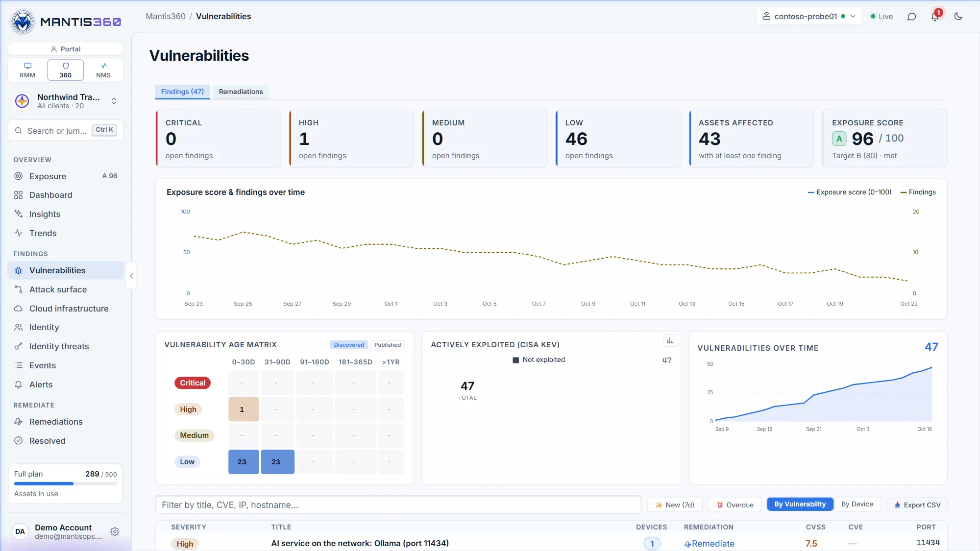Click the Identity threats key icon
This screenshot has height=551, width=980.
pyautogui.click(x=19, y=346)
